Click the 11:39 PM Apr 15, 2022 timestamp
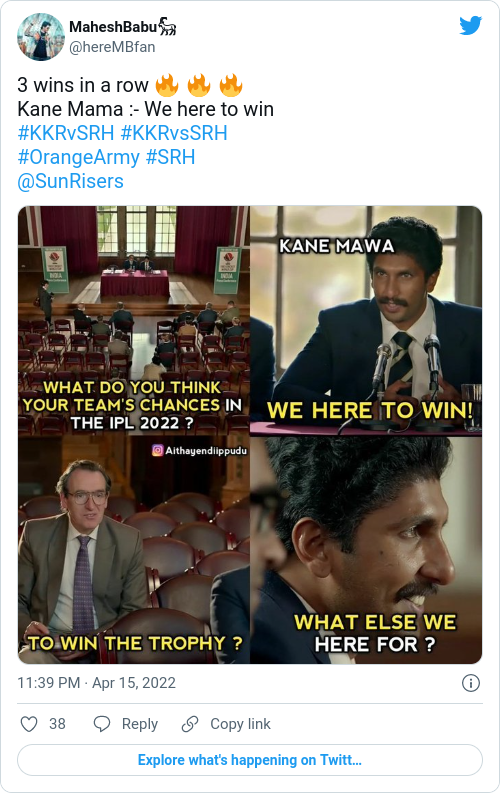 pos(97,683)
